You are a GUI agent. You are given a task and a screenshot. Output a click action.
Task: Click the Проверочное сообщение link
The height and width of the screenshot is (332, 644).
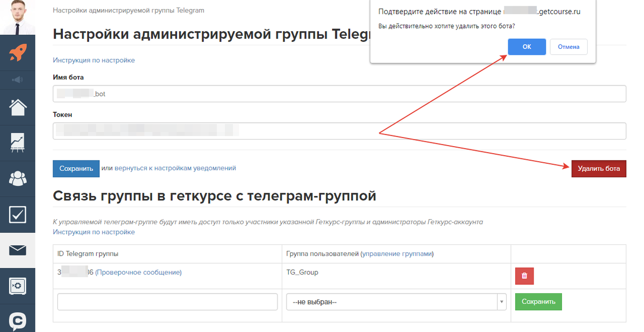pyautogui.click(x=138, y=272)
